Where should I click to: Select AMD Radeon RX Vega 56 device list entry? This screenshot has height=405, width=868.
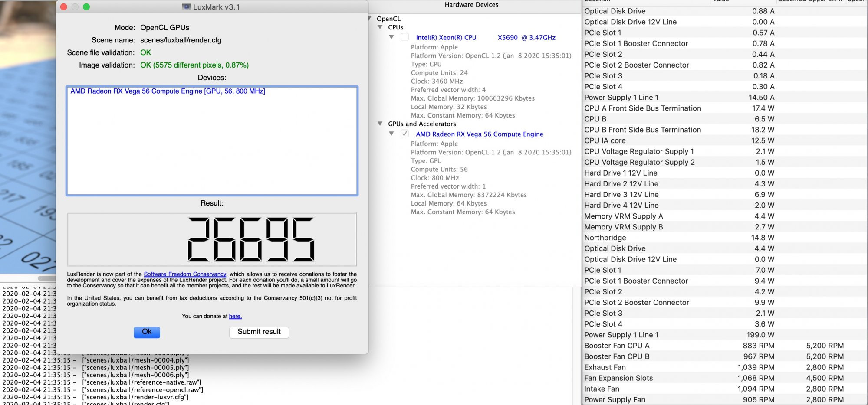point(168,91)
